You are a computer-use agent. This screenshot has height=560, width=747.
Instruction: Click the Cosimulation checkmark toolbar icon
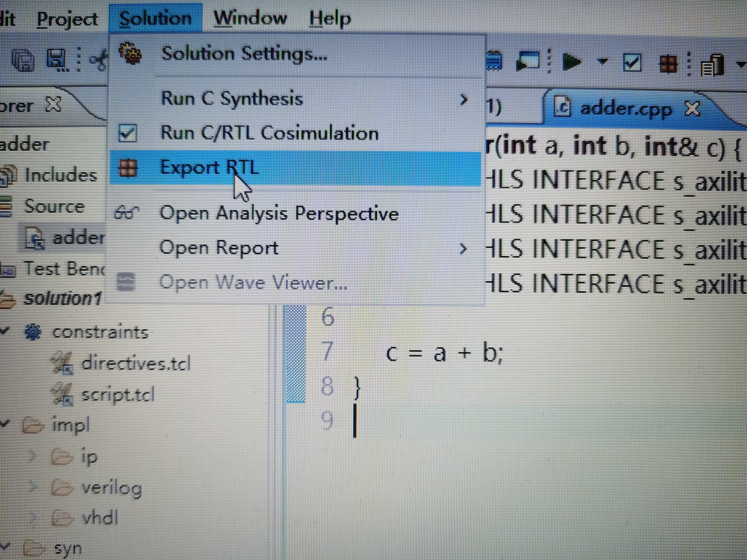tap(632, 62)
